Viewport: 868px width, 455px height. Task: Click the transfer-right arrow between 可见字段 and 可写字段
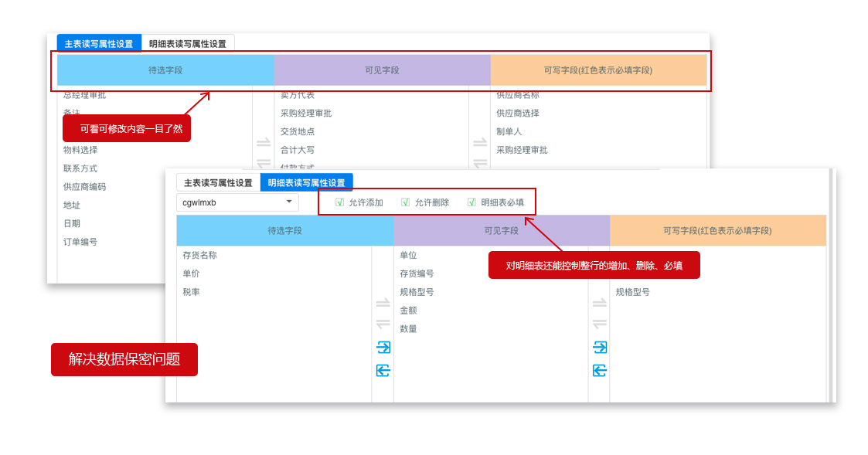coord(601,348)
